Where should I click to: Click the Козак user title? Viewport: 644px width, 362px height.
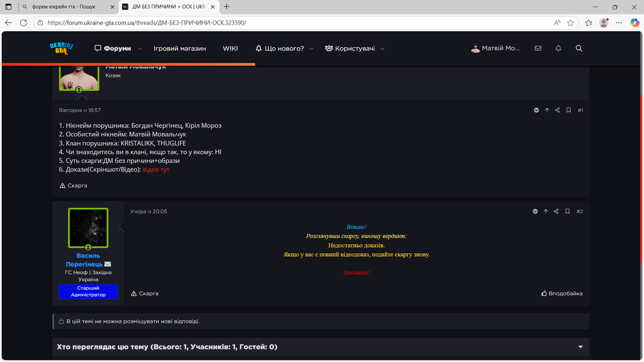[113, 75]
